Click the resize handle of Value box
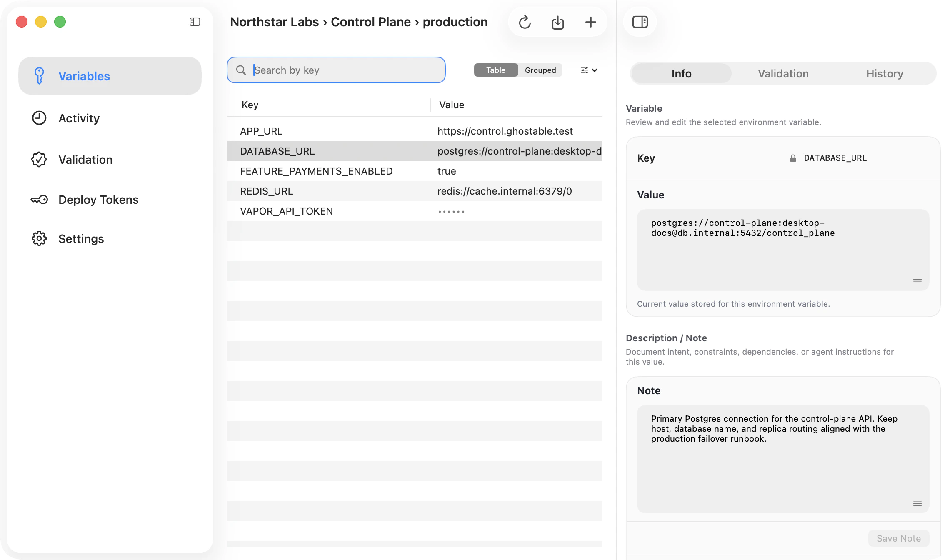 pyautogui.click(x=917, y=281)
